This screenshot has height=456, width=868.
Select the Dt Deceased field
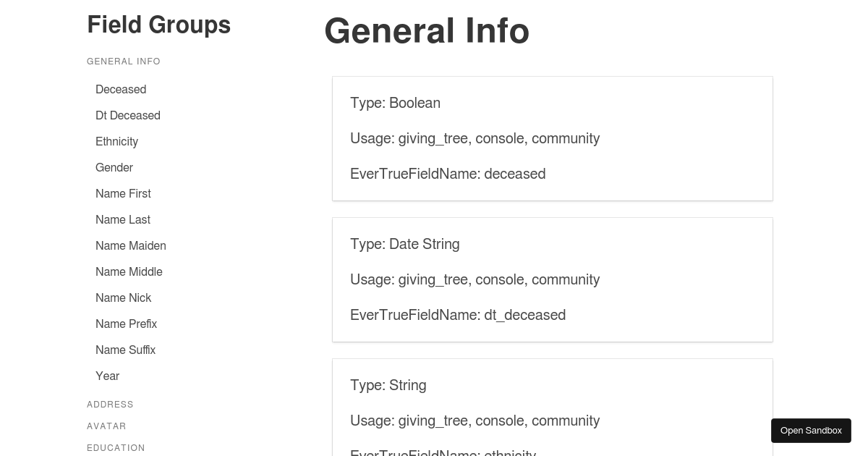[128, 116]
